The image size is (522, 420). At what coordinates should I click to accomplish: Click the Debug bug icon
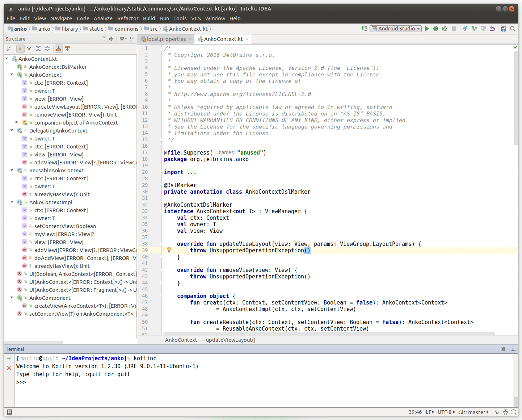click(x=435, y=28)
